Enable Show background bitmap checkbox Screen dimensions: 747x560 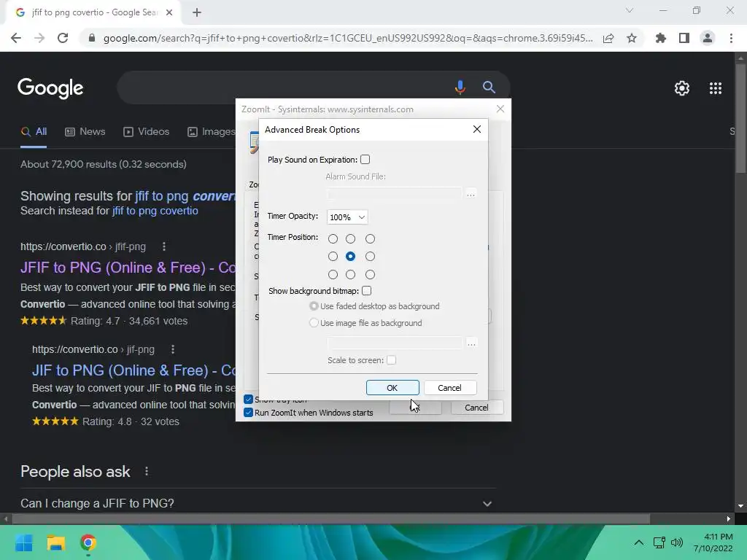click(366, 290)
